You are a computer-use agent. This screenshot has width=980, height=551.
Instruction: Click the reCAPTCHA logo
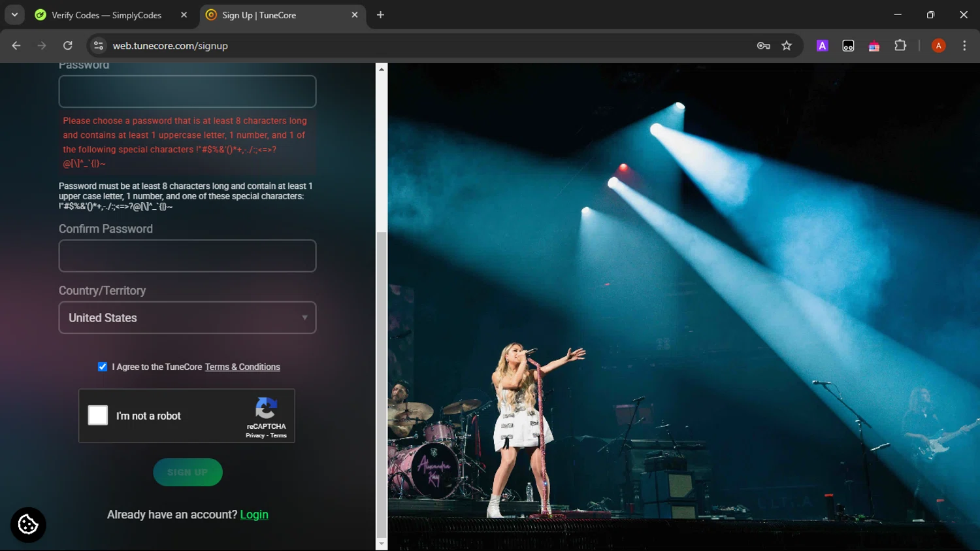[266, 409]
